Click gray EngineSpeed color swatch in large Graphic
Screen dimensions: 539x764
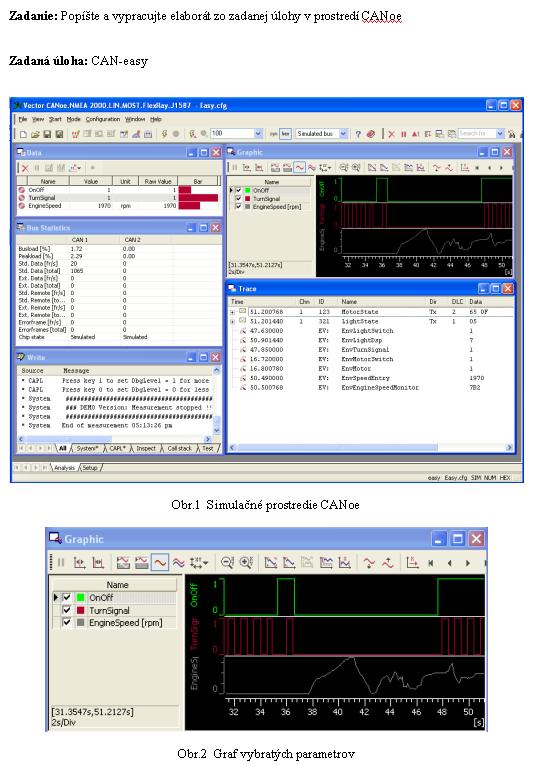(x=80, y=622)
